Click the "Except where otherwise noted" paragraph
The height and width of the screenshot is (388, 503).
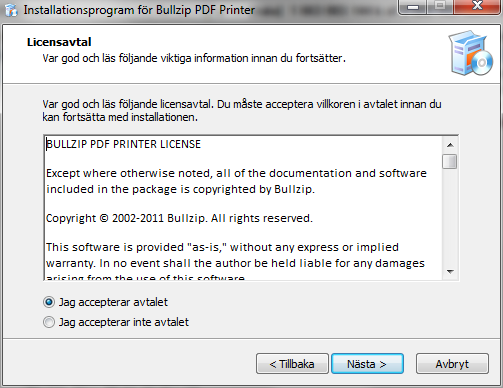click(x=236, y=181)
